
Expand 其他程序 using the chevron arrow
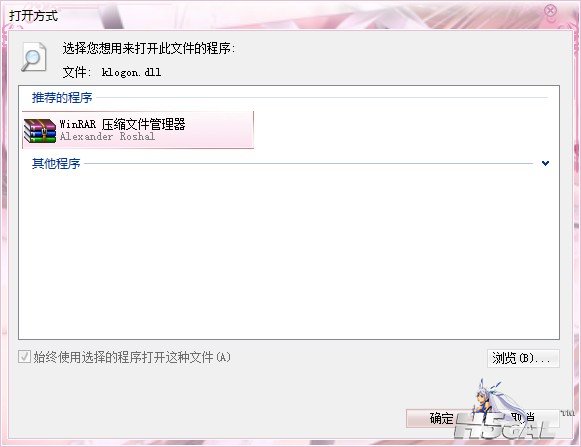pos(545,163)
